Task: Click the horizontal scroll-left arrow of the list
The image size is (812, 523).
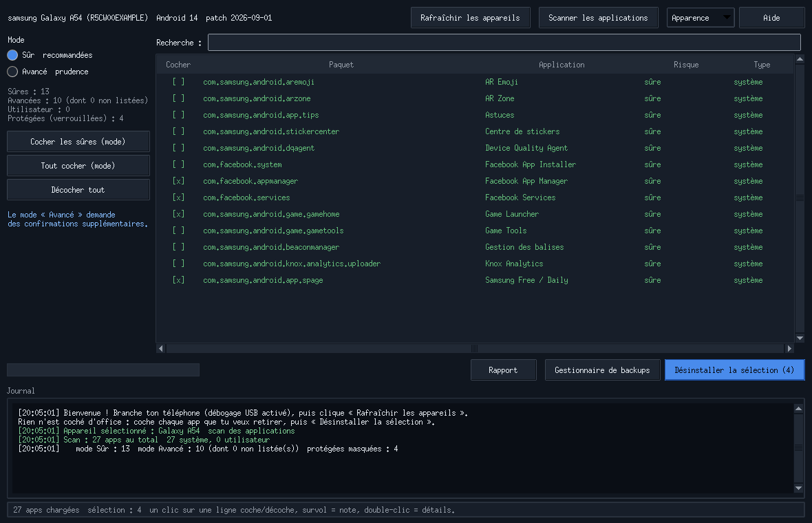Action: pyautogui.click(x=161, y=348)
